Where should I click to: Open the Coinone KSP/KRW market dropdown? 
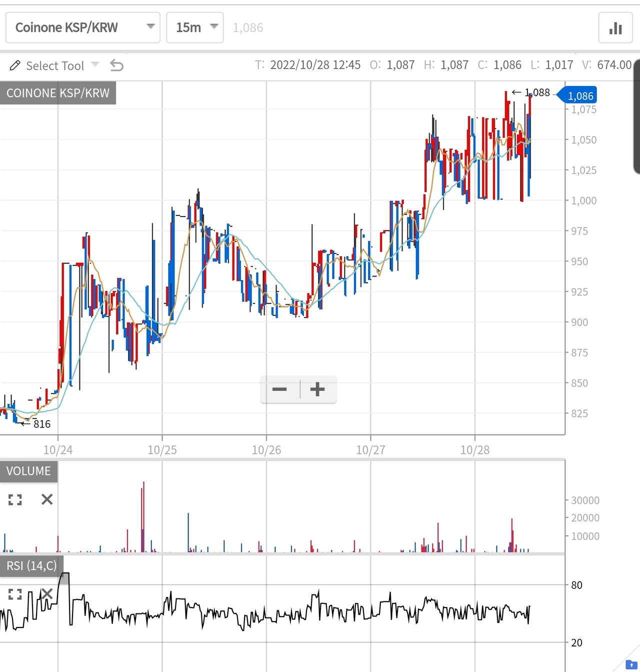(x=82, y=27)
